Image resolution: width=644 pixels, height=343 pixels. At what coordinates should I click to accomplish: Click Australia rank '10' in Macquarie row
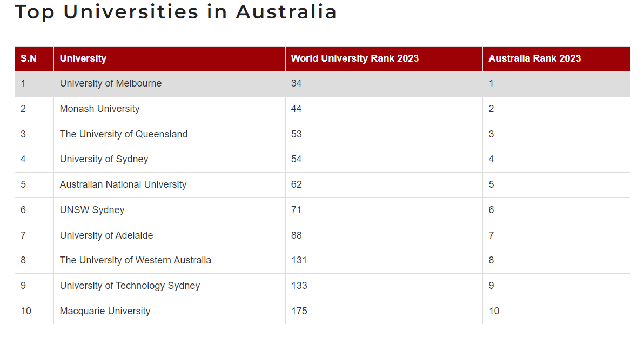coord(494,311)
